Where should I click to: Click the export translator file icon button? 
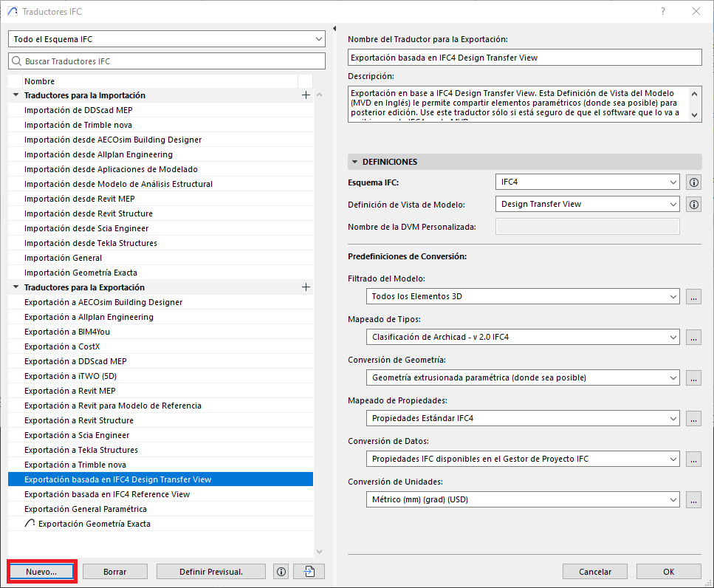click(x=309, y=572)
